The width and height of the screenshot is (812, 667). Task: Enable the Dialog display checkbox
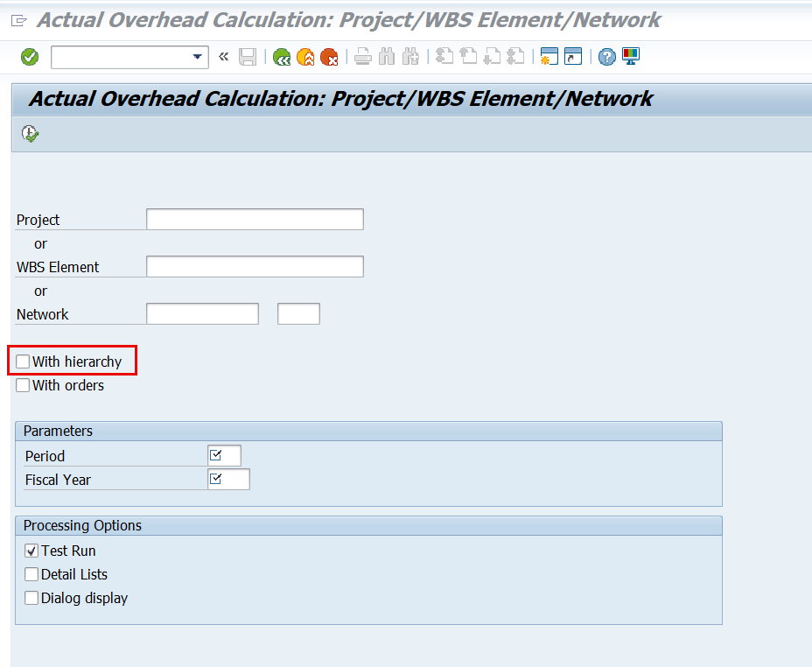(x=31, y=598)
